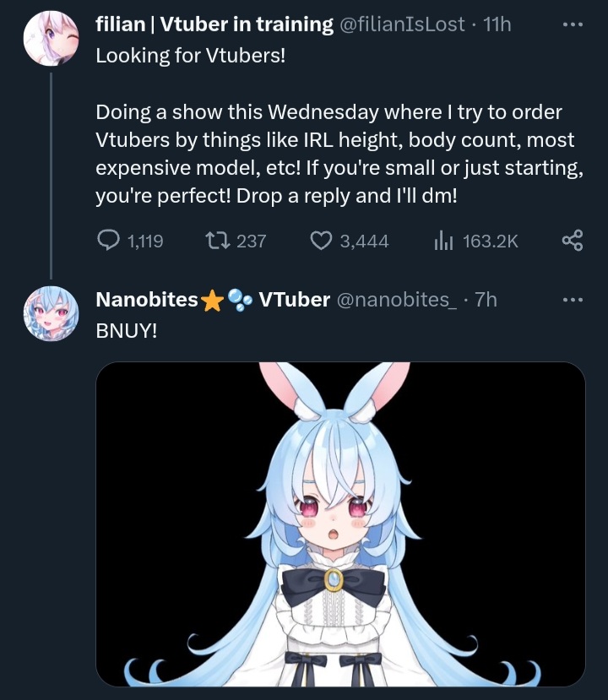Viewport: 608px width, 700px height.
Task: View post analytics bar chart icon
Action: [443, 241]
